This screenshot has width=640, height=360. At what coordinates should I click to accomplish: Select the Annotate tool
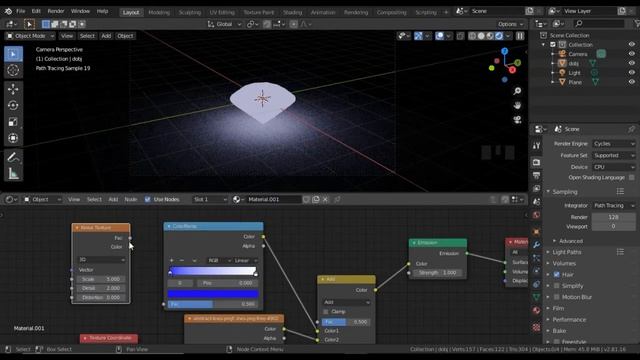coord(13,157)
